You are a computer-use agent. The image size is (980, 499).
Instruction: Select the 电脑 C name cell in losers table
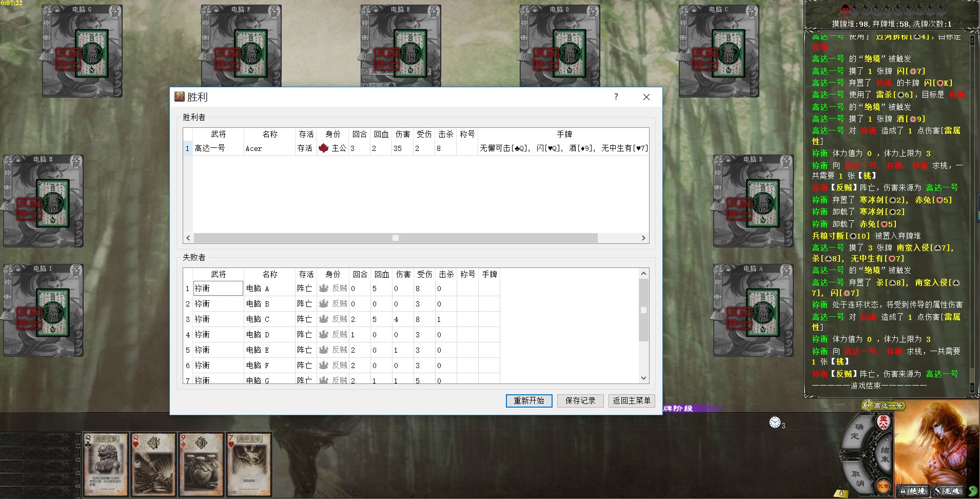(270, 319)
